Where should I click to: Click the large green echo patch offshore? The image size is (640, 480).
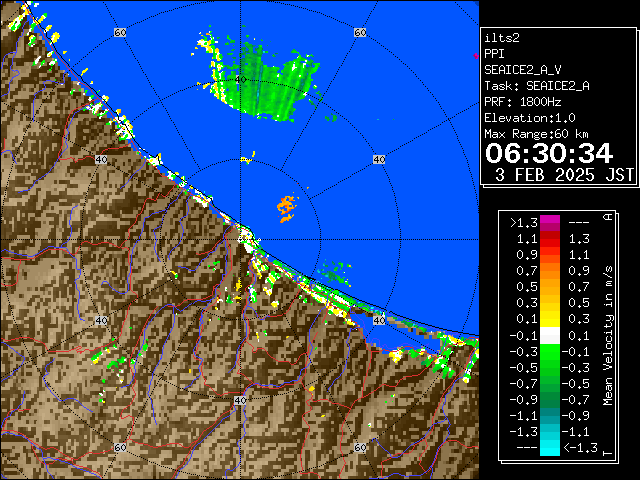265,86
